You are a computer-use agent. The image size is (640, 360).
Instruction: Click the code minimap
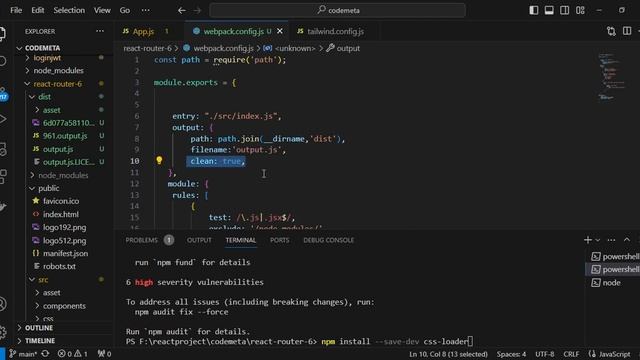click(x=611, y=76)
